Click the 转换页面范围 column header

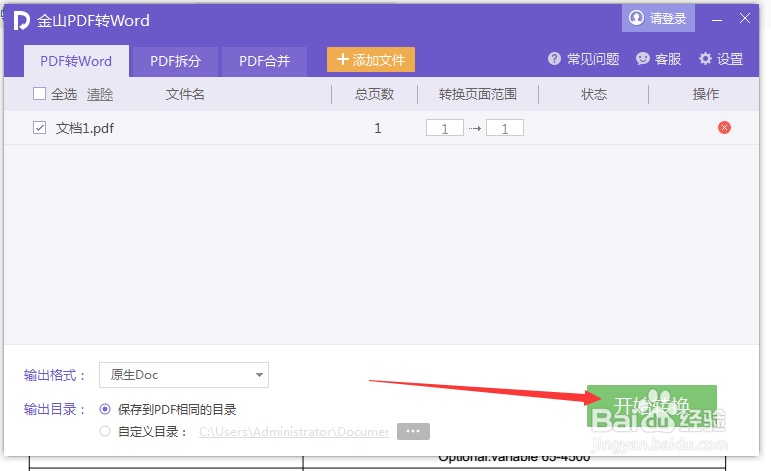(x=477, y=94)
